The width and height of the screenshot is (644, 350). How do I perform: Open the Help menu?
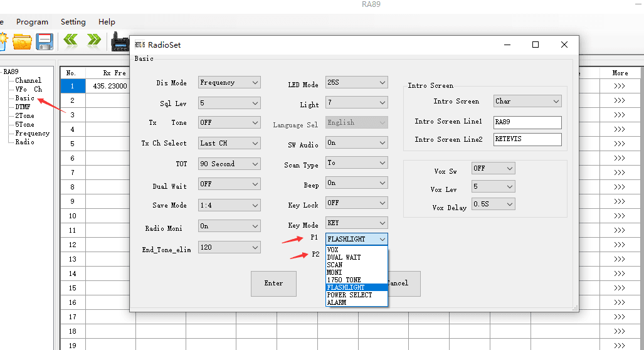pyautogui.click(x=107, y=22)
